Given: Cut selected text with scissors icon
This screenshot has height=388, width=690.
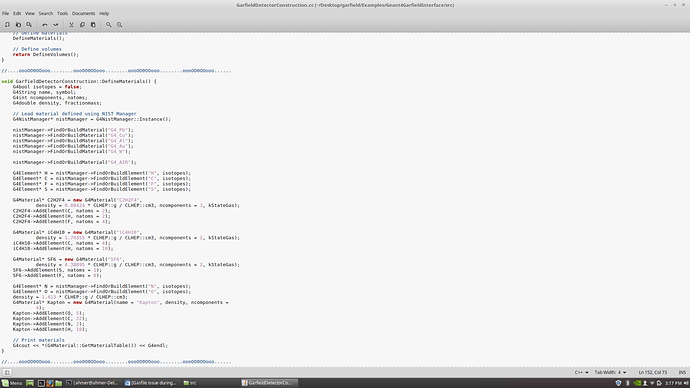Looking at the screenshot, I should click(71, 25).
